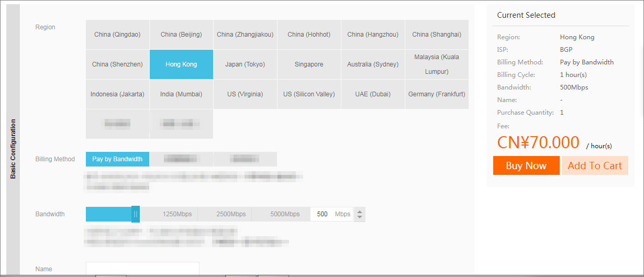Set the slider to the 1250Mbps mark
This screenshot has width=644, height=277.
click(177, 214)
